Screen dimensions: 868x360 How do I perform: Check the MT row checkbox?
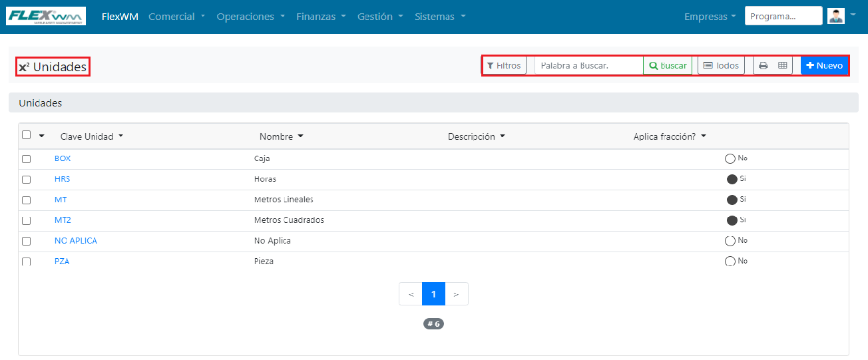tap(27, 200)
